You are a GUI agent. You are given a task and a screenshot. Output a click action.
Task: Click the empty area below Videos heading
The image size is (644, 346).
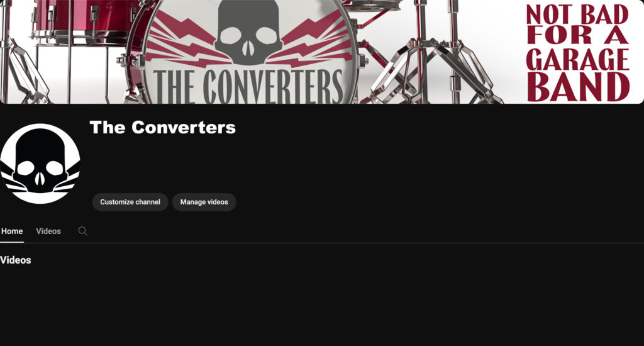(322, 306)
